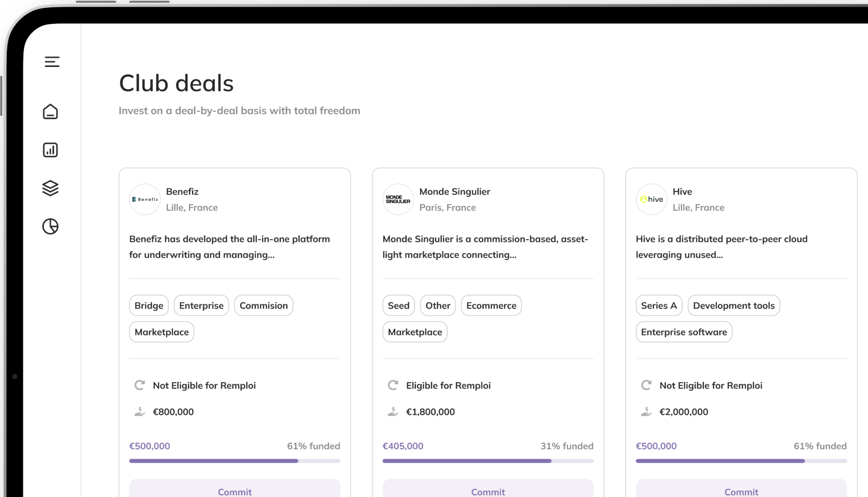Commit to the Hive deal

742,488
